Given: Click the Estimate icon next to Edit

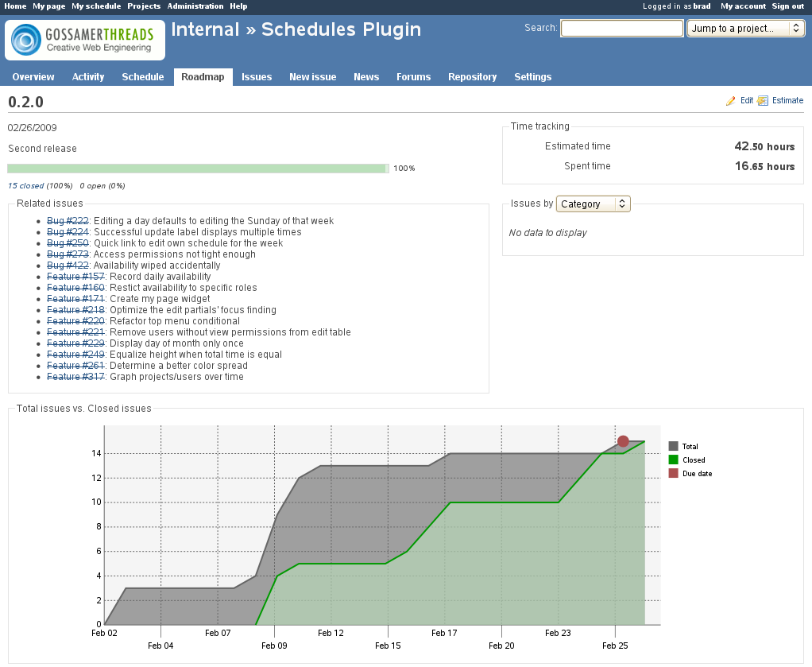Looking at the screenshot, I should [763, 101].
